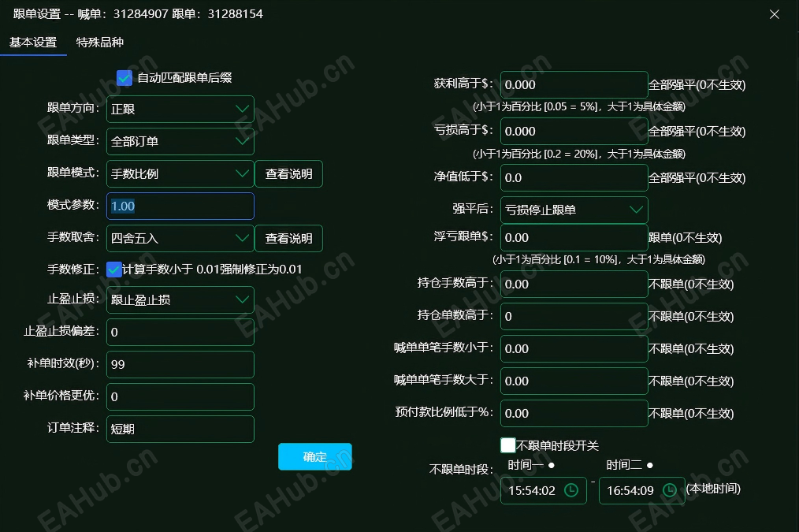Open the 跟单类型 dropdown showing 全部订单
The width and height of the screenshot is (799, 532).
(x=180, y=141)
